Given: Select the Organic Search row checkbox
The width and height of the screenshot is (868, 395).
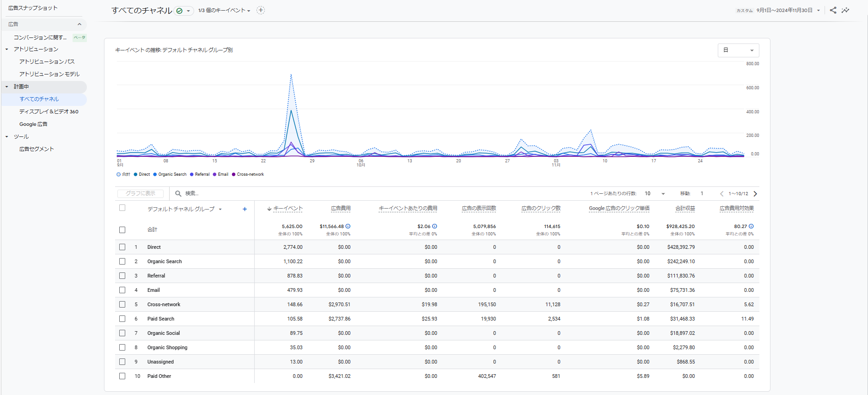Looking at the screenshot, I should tap(122, 261).
